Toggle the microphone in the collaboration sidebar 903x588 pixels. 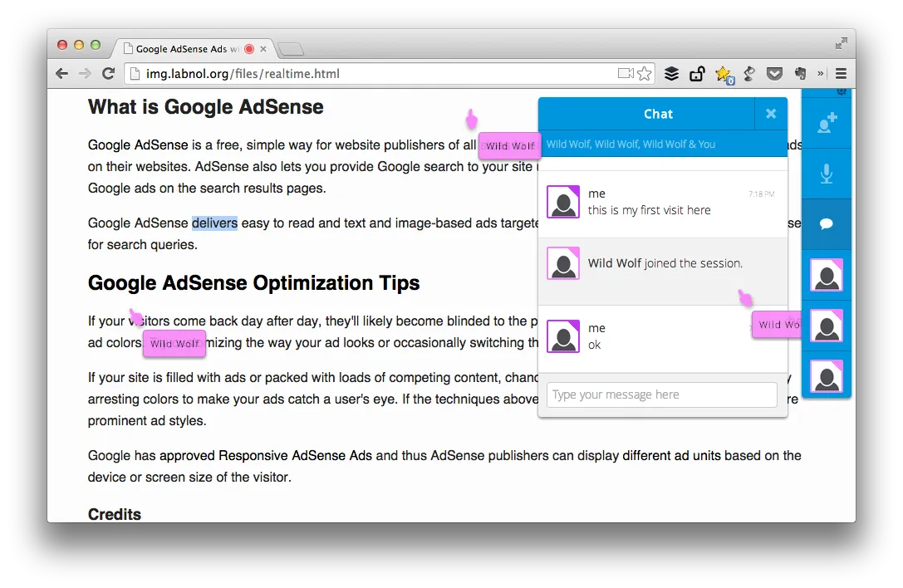tap(827, 174)
